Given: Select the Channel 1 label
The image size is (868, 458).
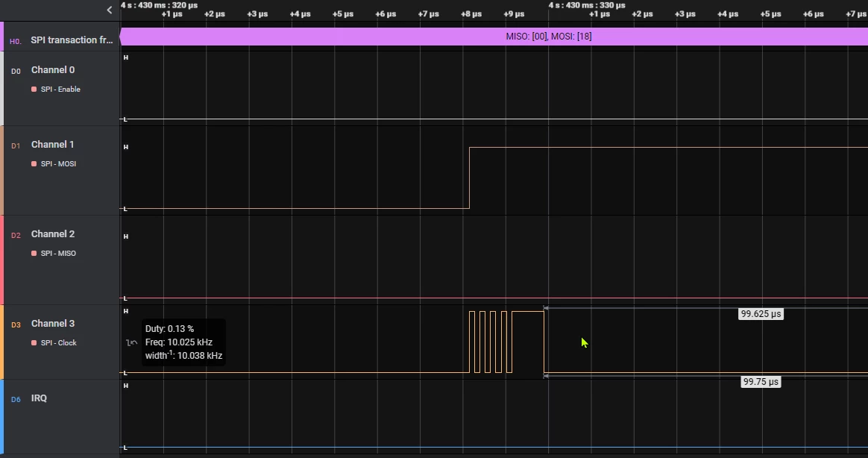Looking at the screenshot, I should 53,145.
